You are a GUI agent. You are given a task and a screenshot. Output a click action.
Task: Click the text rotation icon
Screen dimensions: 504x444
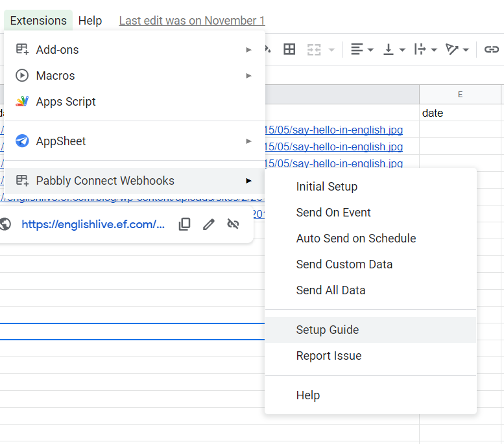(x=452, y=49)
